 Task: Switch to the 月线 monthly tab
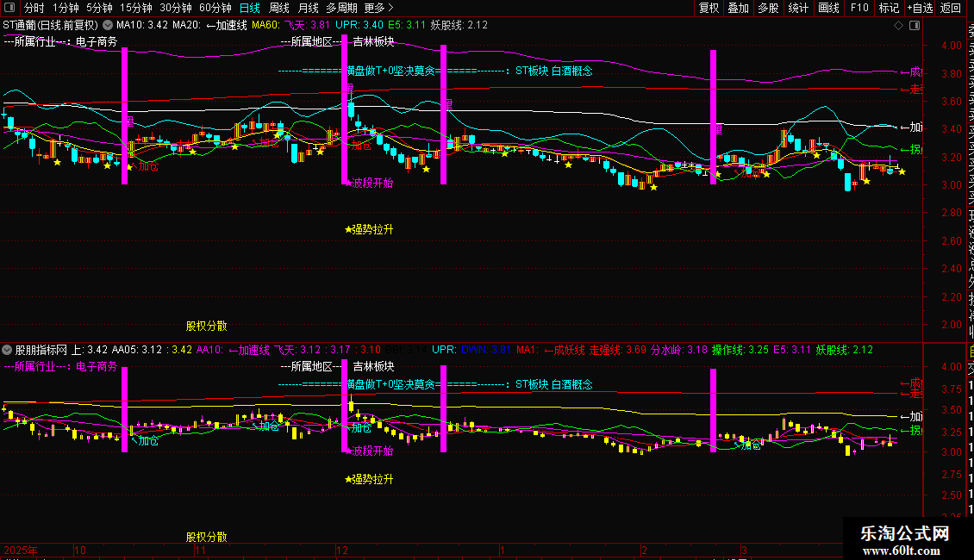[308, 8]
